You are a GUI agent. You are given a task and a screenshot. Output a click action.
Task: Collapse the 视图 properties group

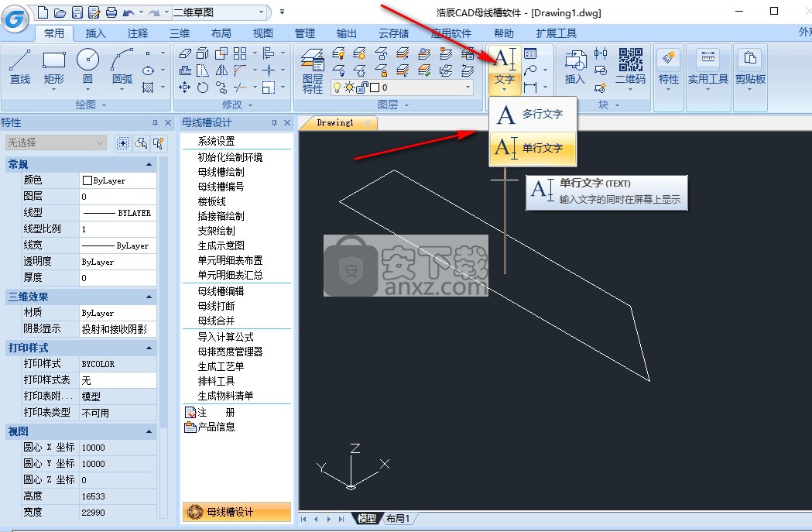[x=149, y=431]
